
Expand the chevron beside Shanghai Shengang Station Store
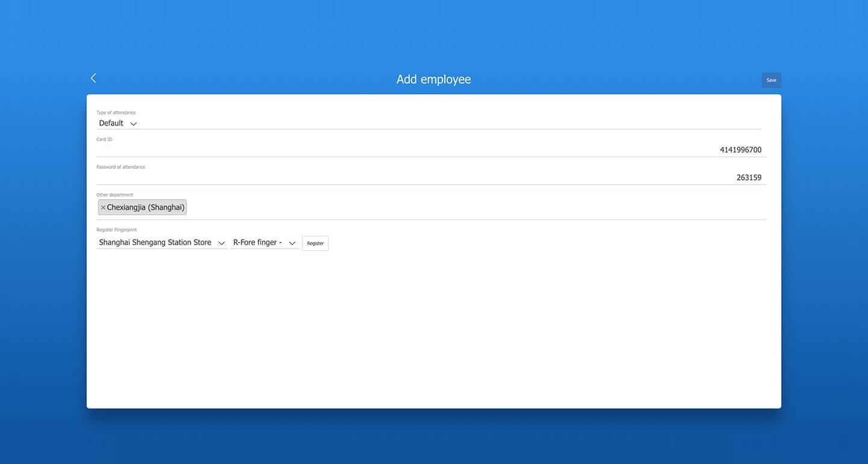click(221, 243)
